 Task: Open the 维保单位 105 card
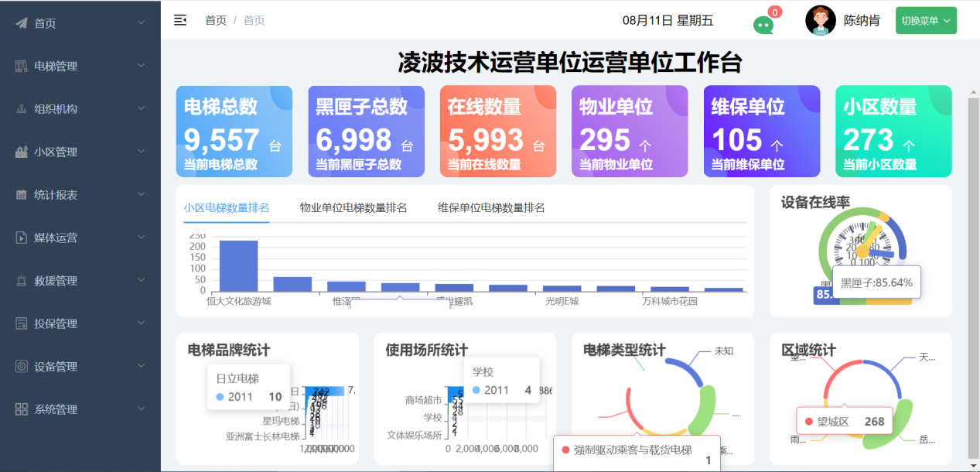pos(762,132)
